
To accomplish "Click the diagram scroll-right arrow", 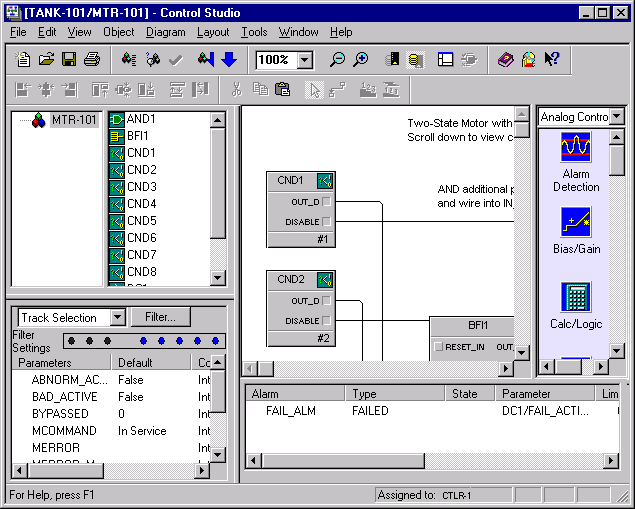I will coord(505,368).
